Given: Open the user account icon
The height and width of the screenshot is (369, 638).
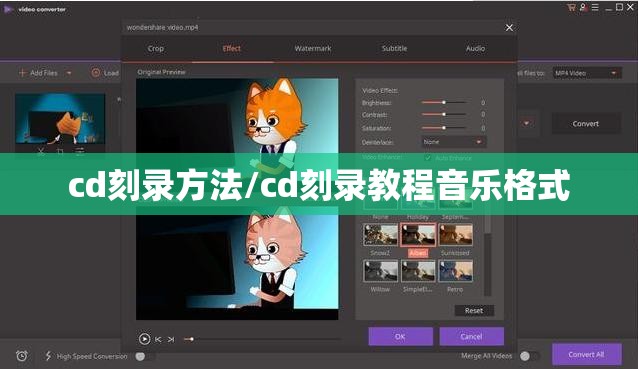Looking at the screenshot, I should click(583, 7).
